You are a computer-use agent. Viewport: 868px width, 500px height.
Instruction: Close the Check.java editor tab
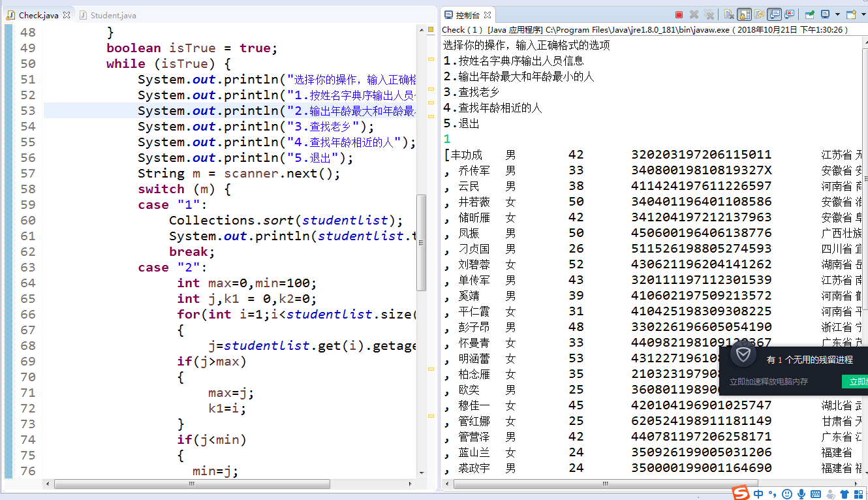point(67,14)
